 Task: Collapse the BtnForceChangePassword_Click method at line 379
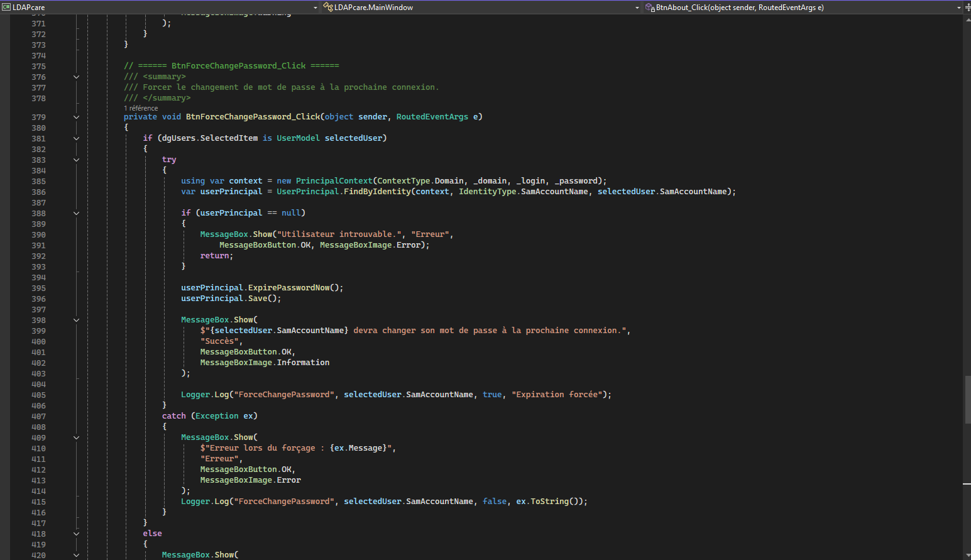pos(76,116)
